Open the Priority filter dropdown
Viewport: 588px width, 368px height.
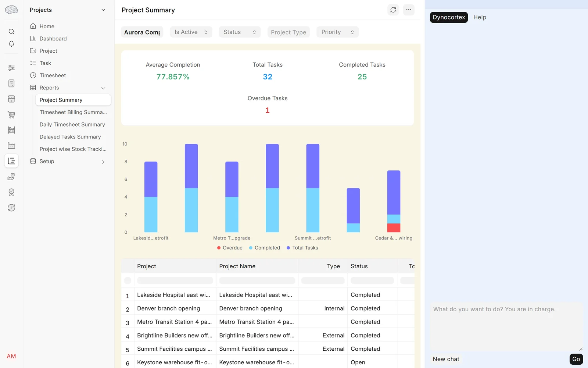tap(337, 32)
